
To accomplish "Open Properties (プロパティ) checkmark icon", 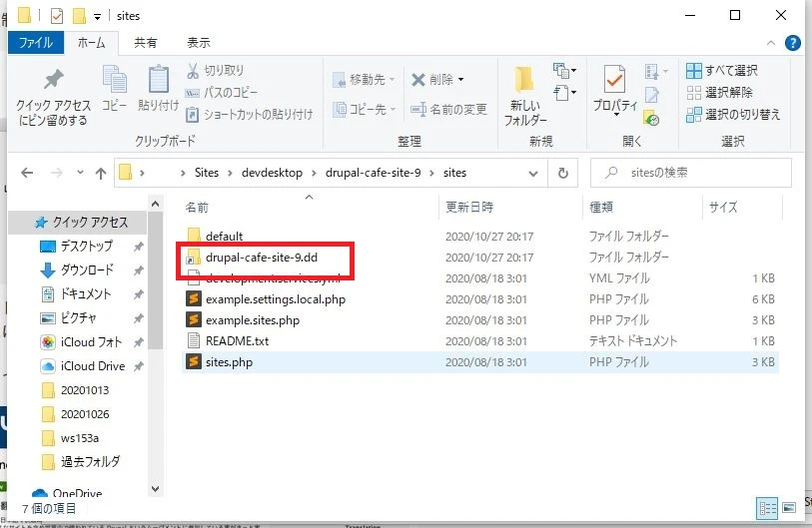I will (614, 80).
